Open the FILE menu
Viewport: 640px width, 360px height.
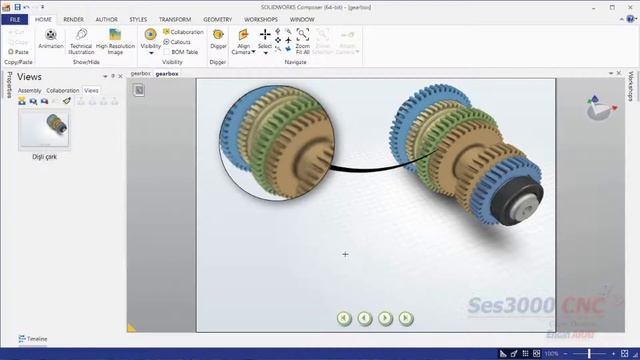[x=15, y=20]
